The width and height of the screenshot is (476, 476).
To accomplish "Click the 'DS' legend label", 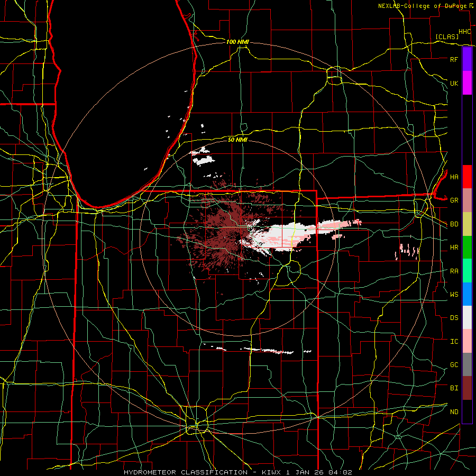I will click(x=454, y=318).
